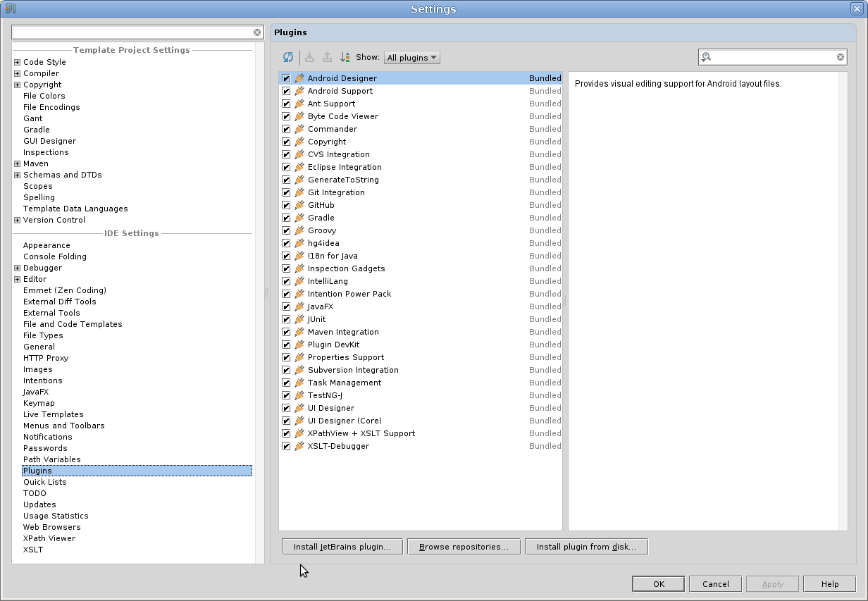Click the Ant Support plugin icon
The height and width of the screenshot is (601, 868).
(x=299, y=104)
